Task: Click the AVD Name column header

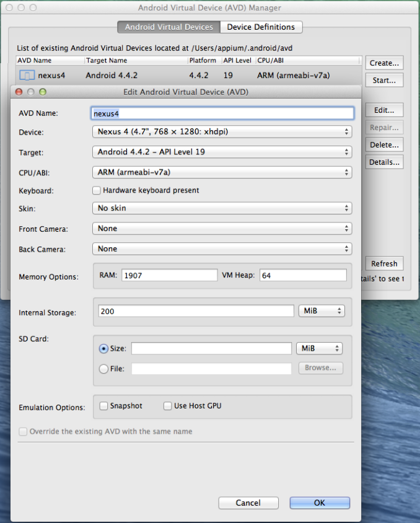Action: click(x=50, y=60)
